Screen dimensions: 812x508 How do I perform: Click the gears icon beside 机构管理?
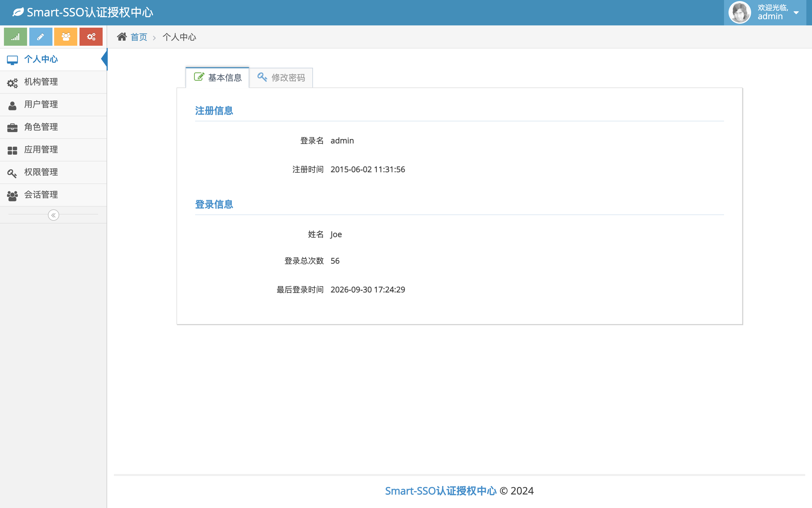(12, 83)
